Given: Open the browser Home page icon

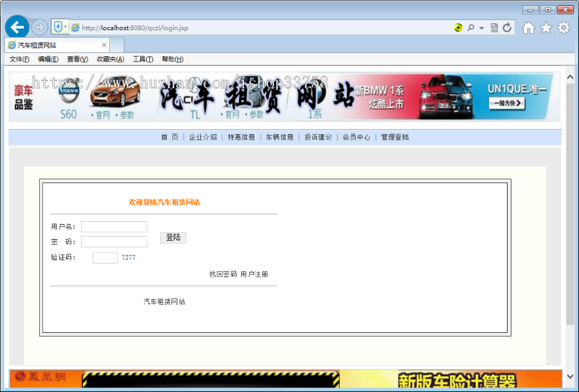Looking at the screenshot, I should point(527,27).
